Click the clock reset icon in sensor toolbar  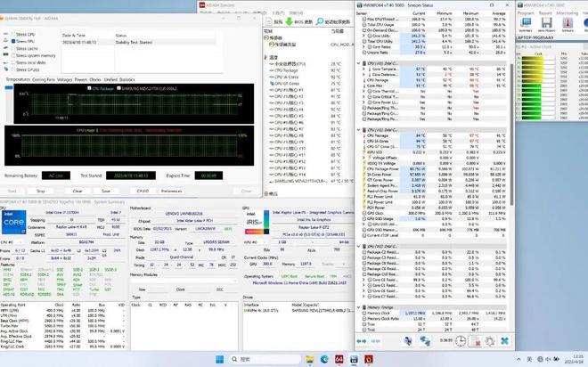(460, 341)
